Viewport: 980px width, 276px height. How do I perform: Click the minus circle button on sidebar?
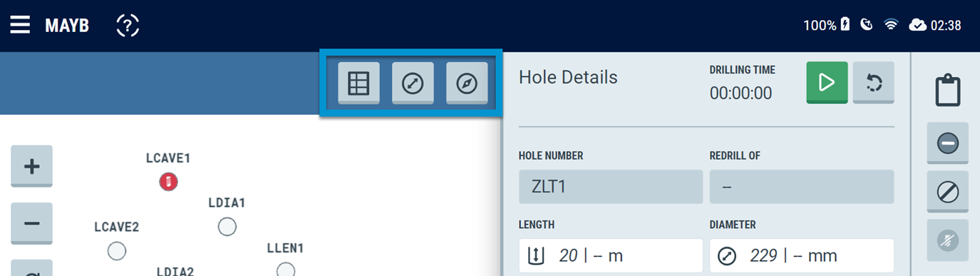(947, 143)
